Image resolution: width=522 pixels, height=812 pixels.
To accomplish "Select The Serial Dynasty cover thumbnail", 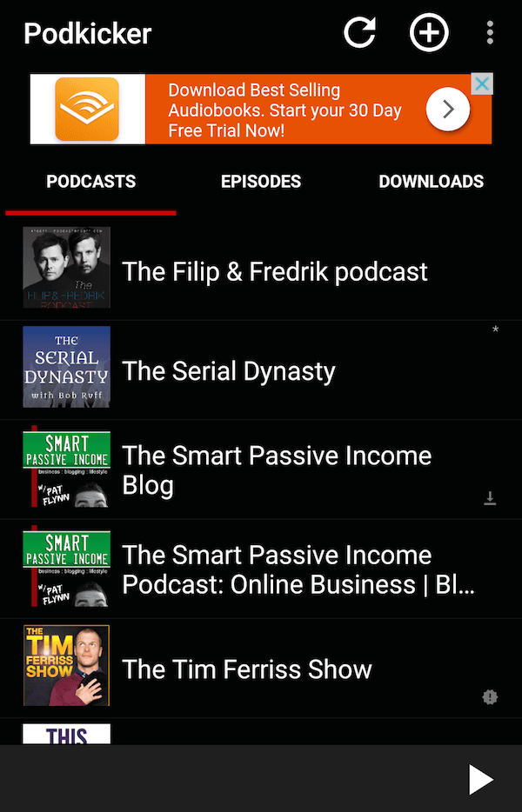I will (x=66, y=367).
